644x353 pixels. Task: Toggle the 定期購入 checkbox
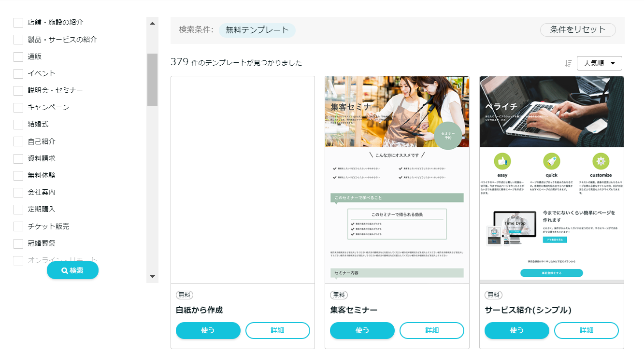(18, 209)
